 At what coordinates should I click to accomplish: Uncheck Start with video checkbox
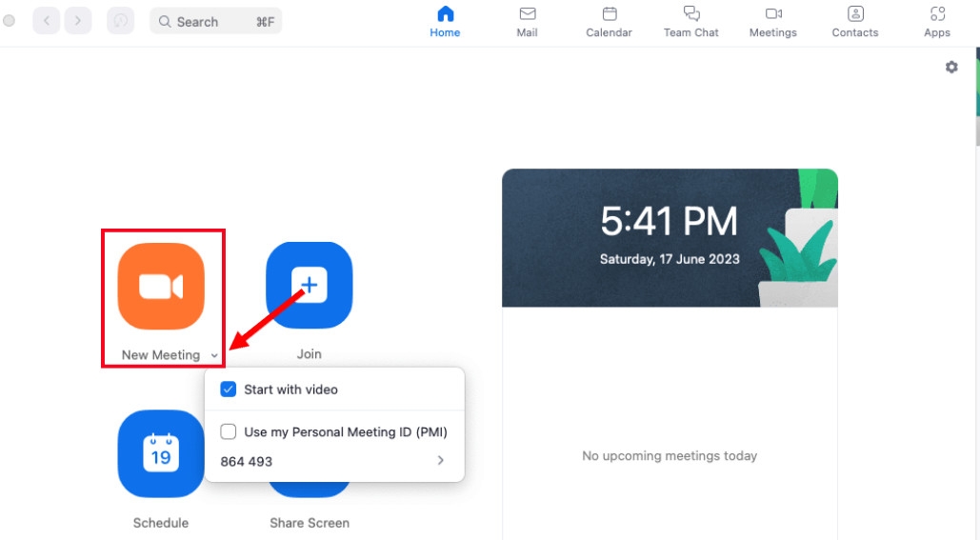[x=229, y=390]
